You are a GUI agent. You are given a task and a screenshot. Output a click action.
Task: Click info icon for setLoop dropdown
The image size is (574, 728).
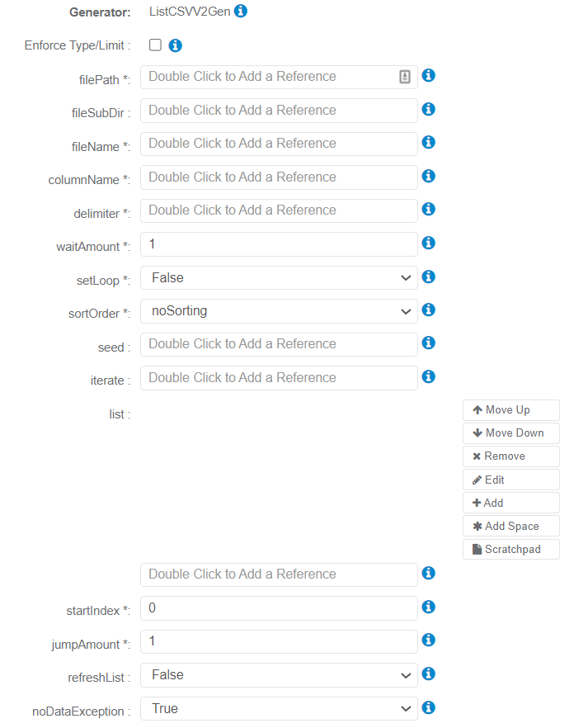pyautogui.click(x=428, y=277)
